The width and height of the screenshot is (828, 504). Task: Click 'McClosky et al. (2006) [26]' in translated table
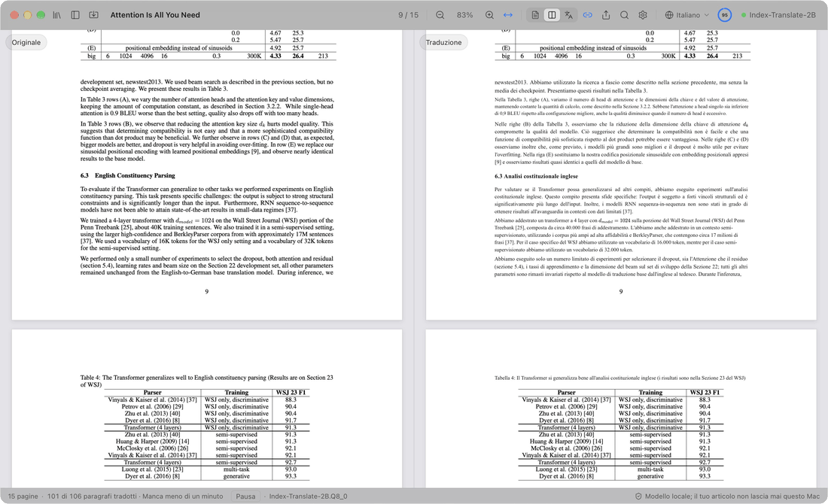(x=566, y=448)
